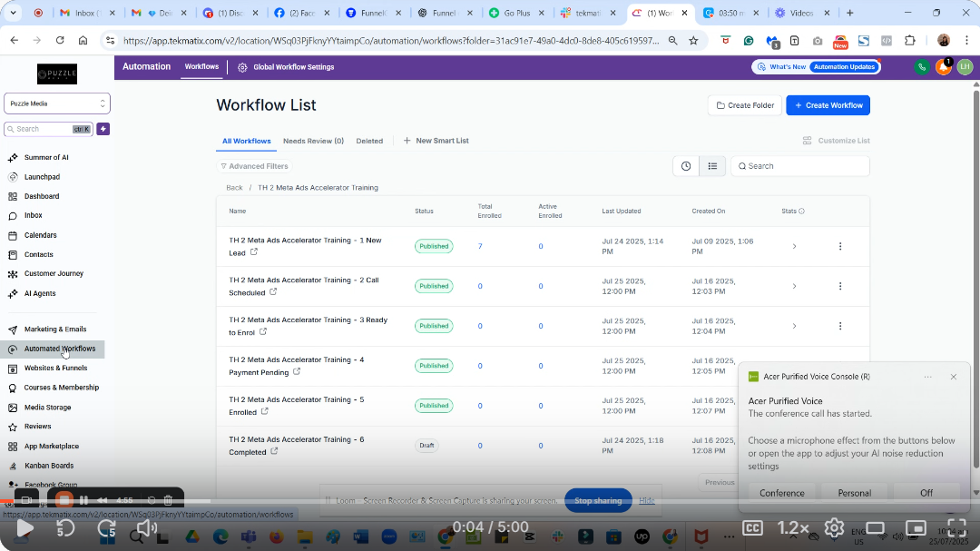Open three-dot menu for '1 New Lead' row
Screen dimensions: 980x551
(840, 246)
